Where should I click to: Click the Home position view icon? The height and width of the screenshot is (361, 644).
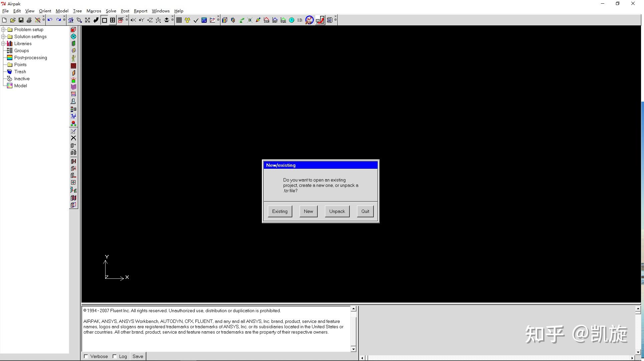pos(71,20)
